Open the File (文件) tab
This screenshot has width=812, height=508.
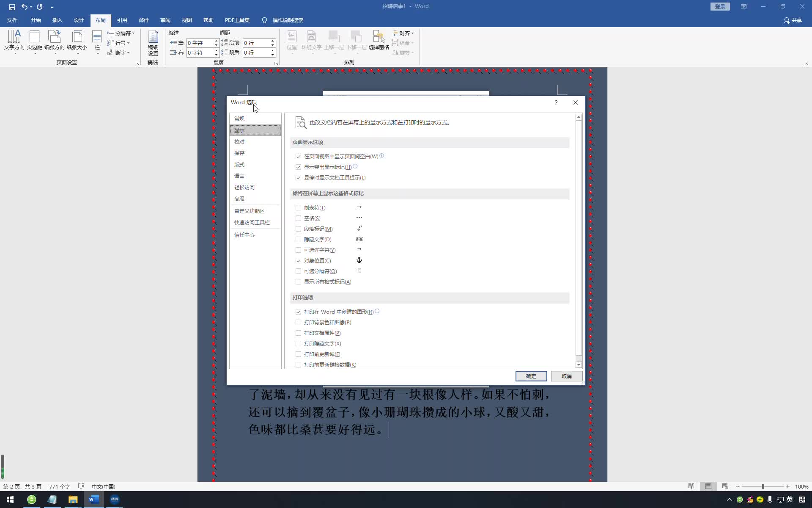click(12, 20)
